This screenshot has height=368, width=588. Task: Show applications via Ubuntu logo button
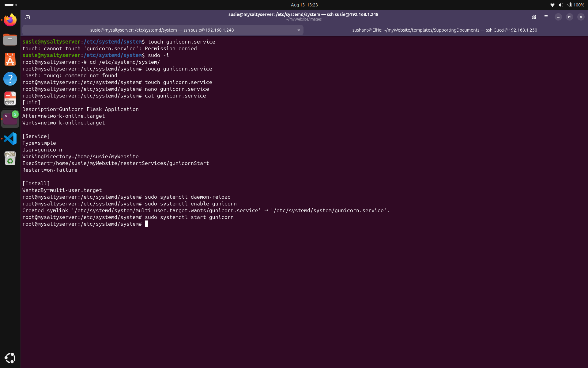(10, 358)
